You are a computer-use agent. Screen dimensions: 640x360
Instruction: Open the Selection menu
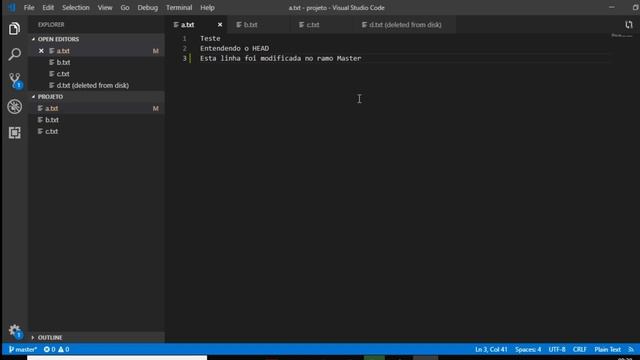tap(76, 8)
